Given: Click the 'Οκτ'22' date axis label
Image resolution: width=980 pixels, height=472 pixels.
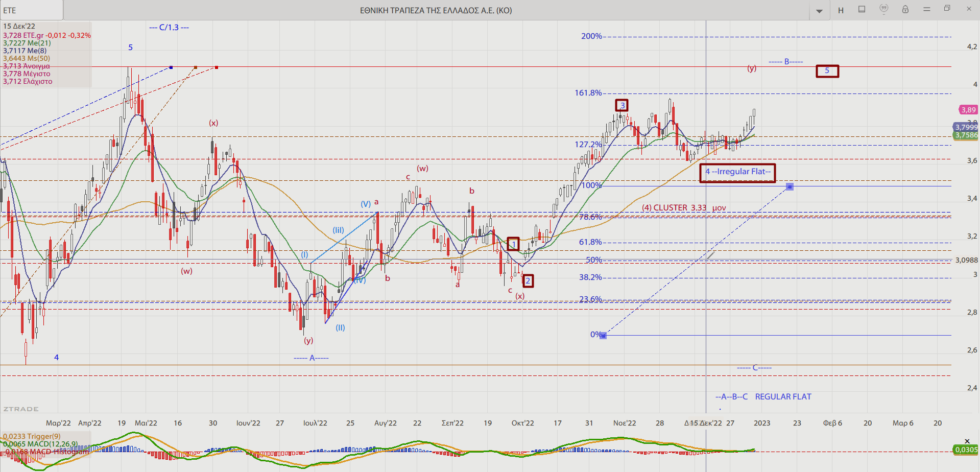Looking at the screenshot, I should pyautogui.click(x=522, y=423).
